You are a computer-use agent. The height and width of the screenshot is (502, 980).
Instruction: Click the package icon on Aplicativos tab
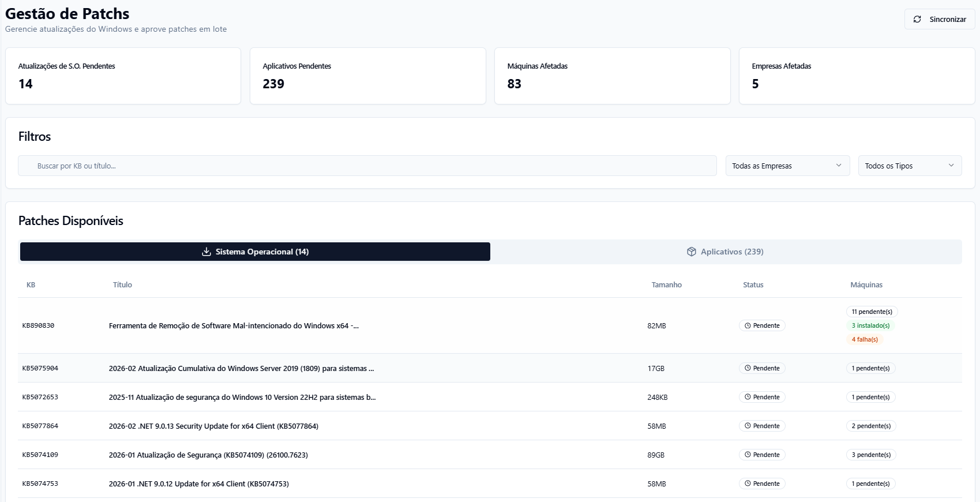692,252
